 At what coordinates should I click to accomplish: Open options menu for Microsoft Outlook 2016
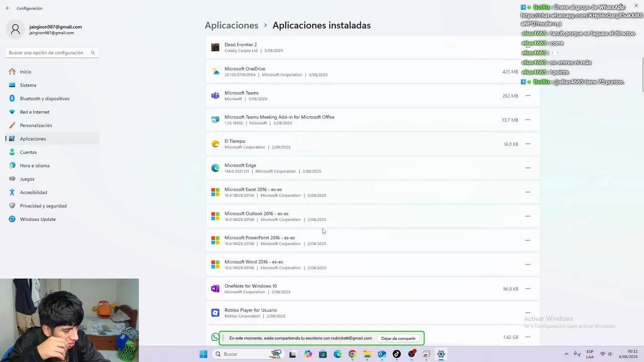click(x=528, y=216)
